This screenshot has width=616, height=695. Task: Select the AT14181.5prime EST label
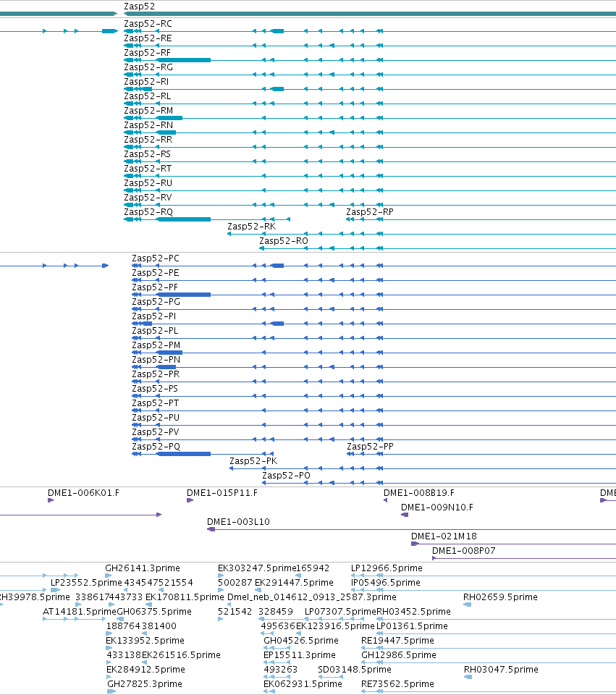[x=80, y=612]
